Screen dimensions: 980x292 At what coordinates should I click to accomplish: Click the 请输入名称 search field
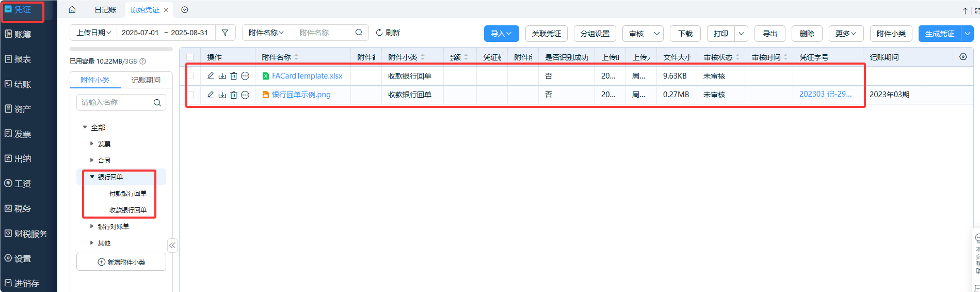(x=116, y=102)
